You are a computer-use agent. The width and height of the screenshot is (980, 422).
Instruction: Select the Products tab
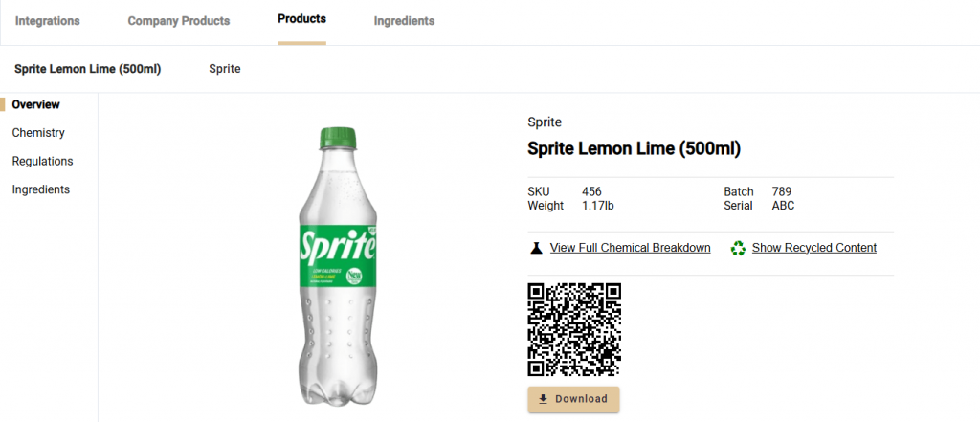301,19
